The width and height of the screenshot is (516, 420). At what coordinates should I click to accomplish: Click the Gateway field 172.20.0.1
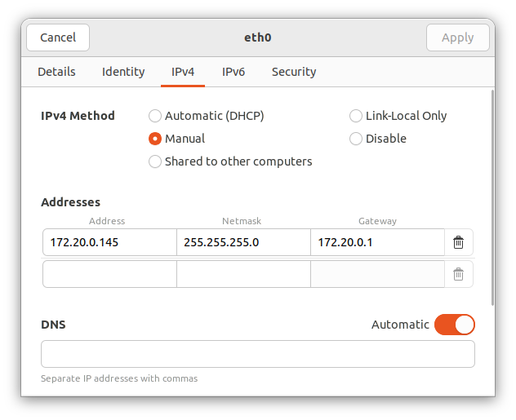point(377,242)
